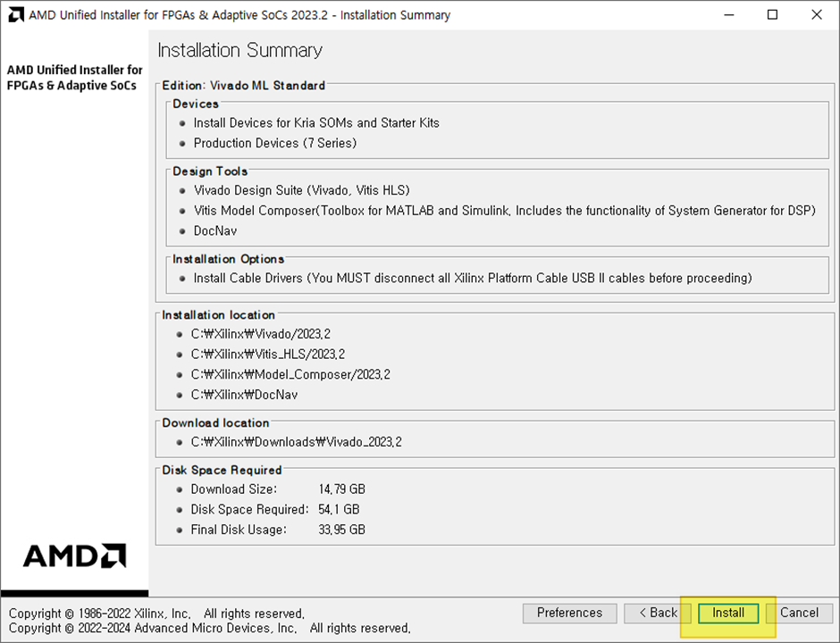Cancel the installation
Image resolution: width=840 pixels, height=643 pixels.
(799, 613)
